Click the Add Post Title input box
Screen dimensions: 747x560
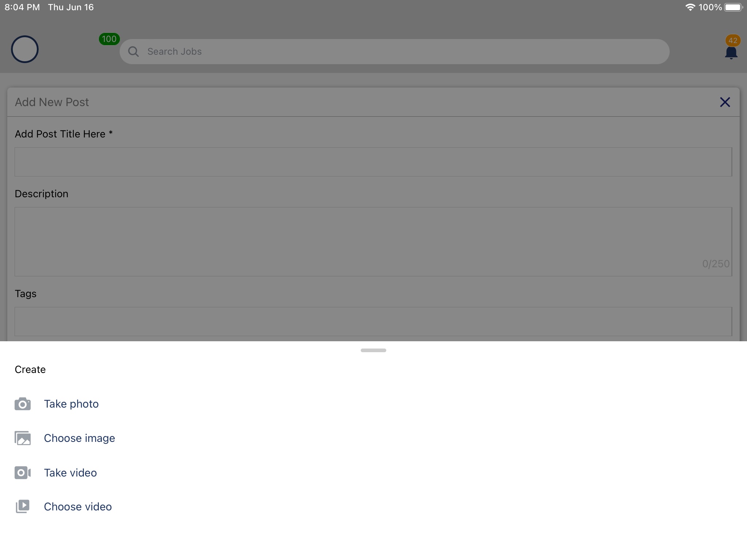point(373,162)
